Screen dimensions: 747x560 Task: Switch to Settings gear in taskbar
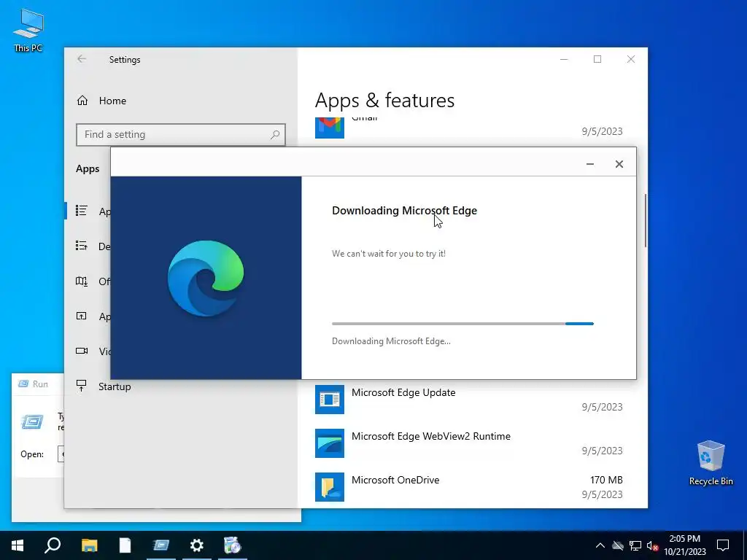click(x=197, y=545)
